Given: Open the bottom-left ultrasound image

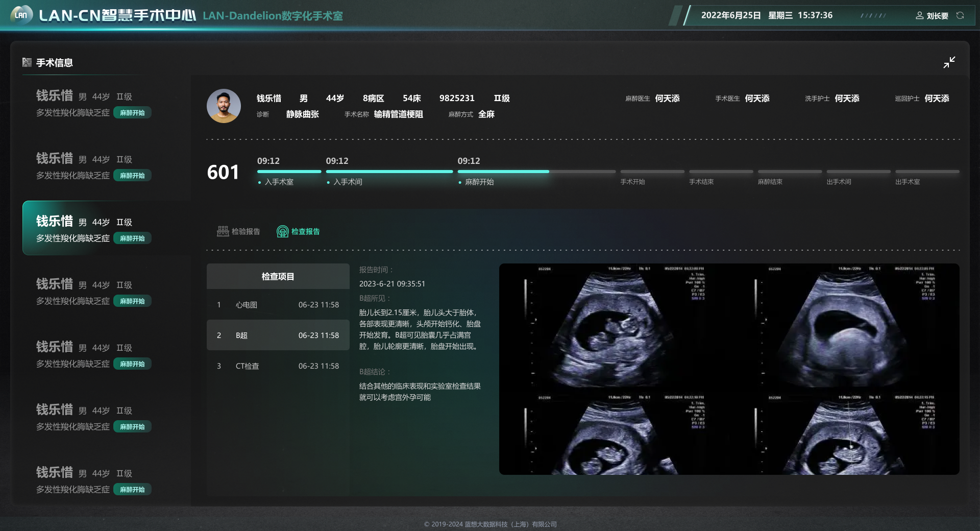Looking at the screenshot, I should (x=615, y=434).
